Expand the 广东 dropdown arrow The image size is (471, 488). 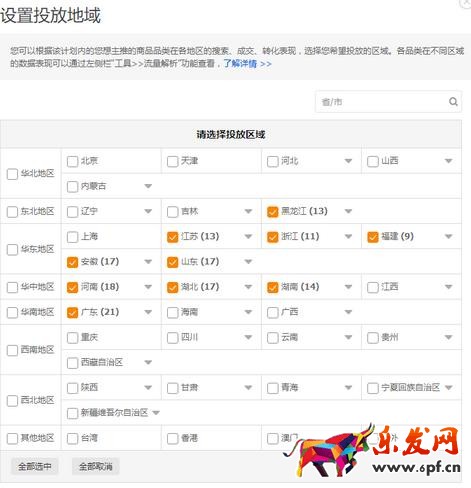[148, 312]
